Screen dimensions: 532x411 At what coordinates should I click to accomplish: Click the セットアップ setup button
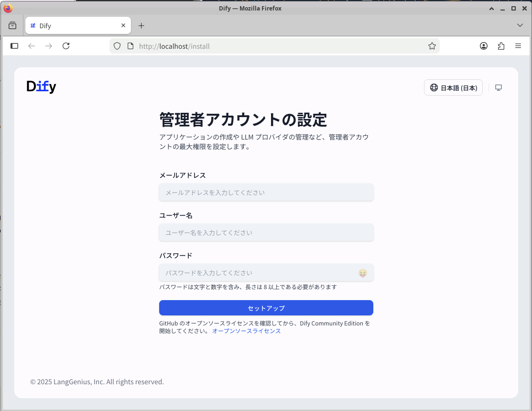[x=266, y=308]
